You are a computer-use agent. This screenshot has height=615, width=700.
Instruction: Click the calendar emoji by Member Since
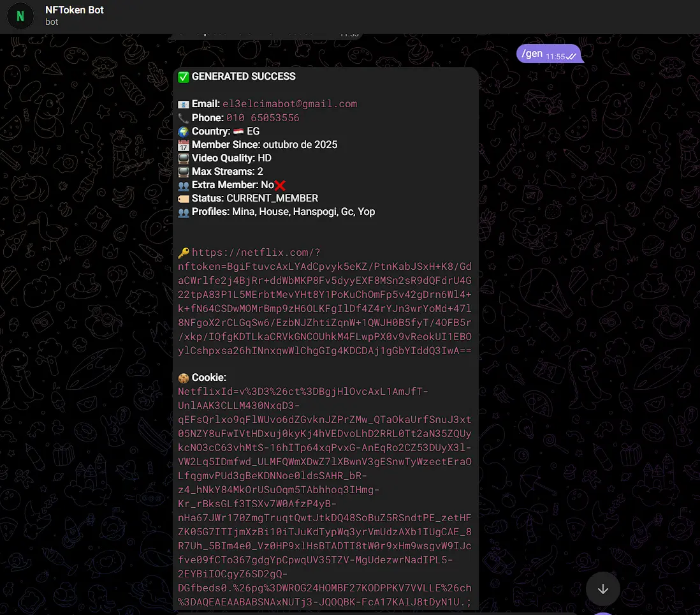coord(184,145)
